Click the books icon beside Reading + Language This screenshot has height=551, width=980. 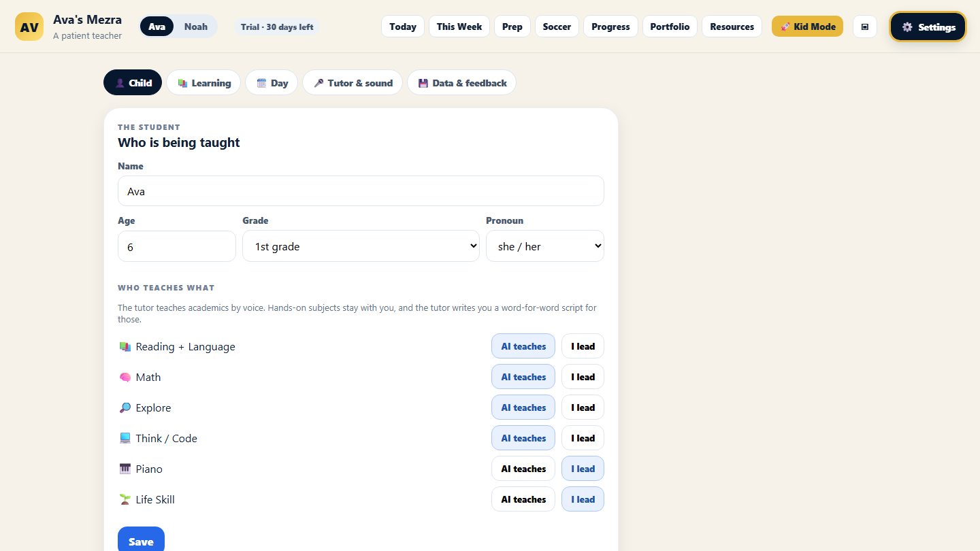tap(125, 346)
